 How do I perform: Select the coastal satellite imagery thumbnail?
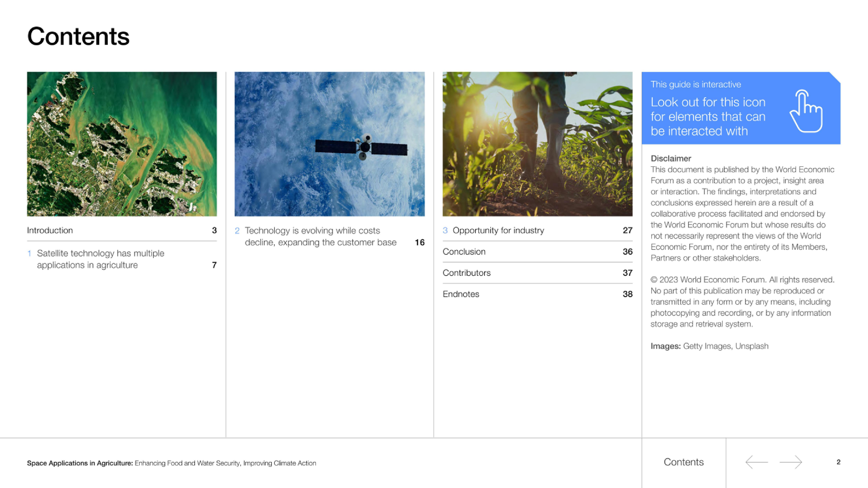click(x=122, y=144)
